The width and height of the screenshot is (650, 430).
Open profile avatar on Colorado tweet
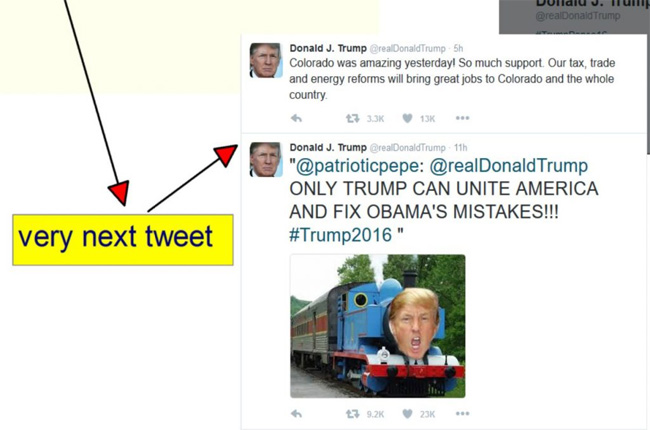(x=266, y=61)
